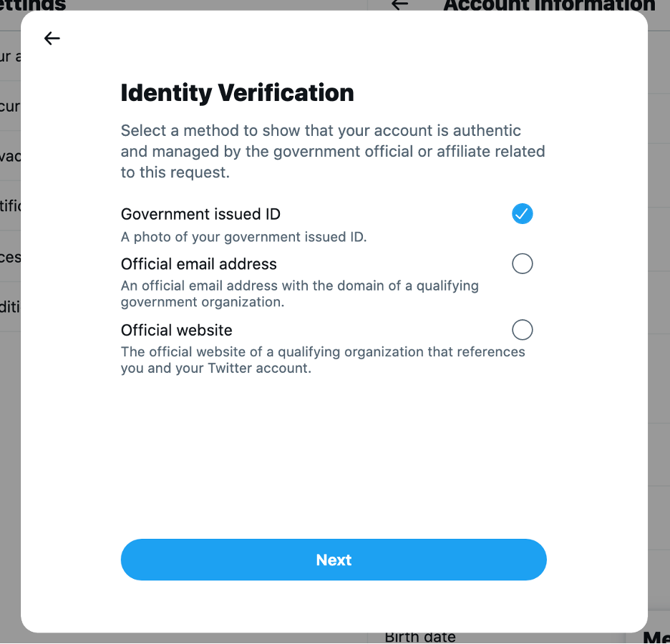Click the back arrow in the dialog
Viewport: 670px width, 644px height.
pyautogui.click(x=52, y=39)
